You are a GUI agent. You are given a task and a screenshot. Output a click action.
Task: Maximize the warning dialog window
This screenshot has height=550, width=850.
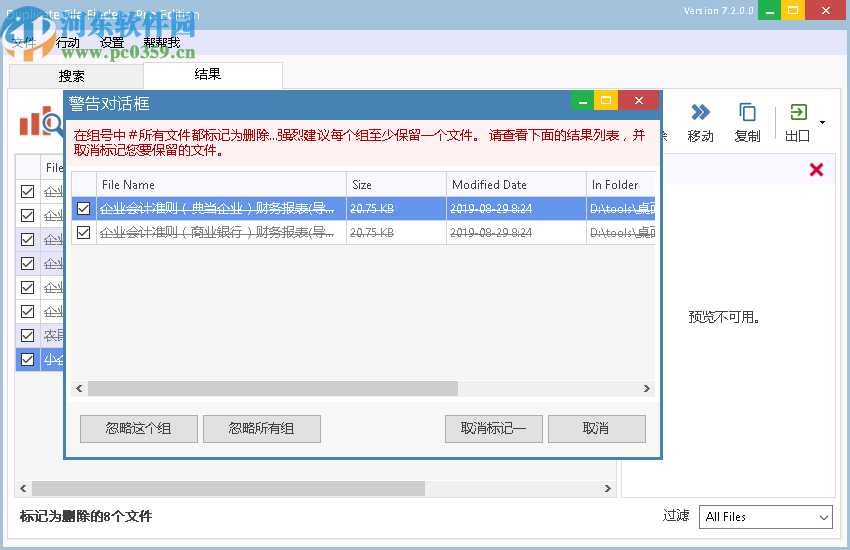606,101
